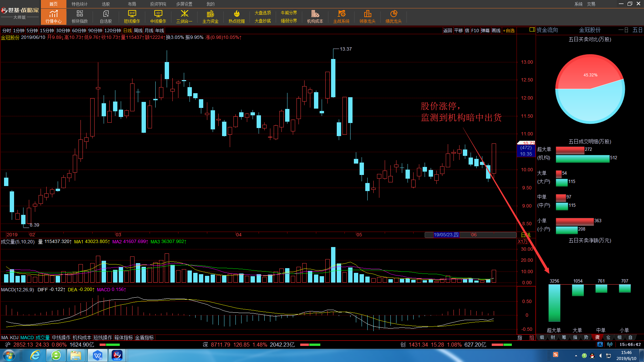644x362 pixels.
Task: Open 自选股 watchlist
Action: coord(106,16)
